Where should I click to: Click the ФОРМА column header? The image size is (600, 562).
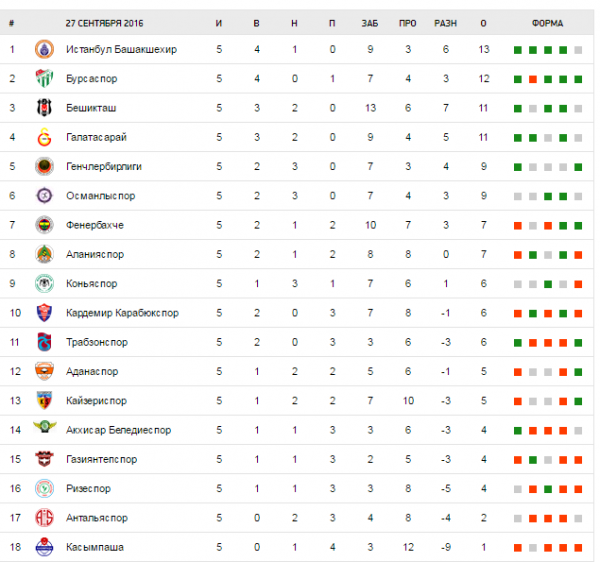coord(547,22)
